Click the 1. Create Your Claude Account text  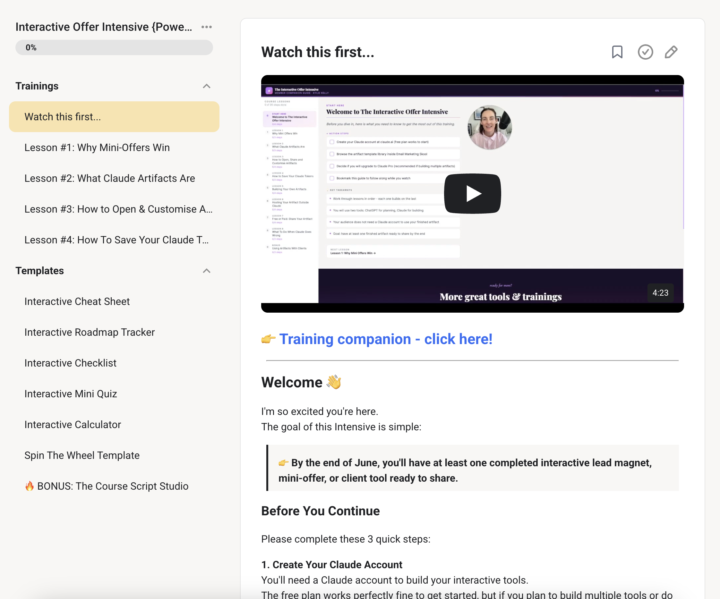pos(332,565)
